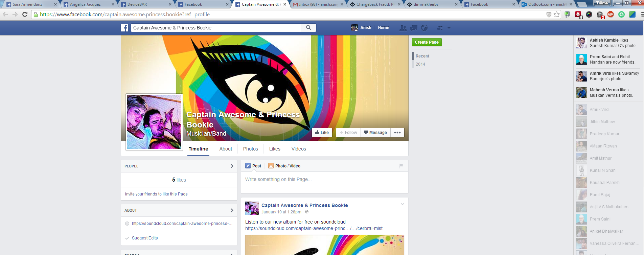The width and height of the screenshot is (644, 255).
Task: Expand the PEOPLE section chevron
Action: click(x=232, y=166)
